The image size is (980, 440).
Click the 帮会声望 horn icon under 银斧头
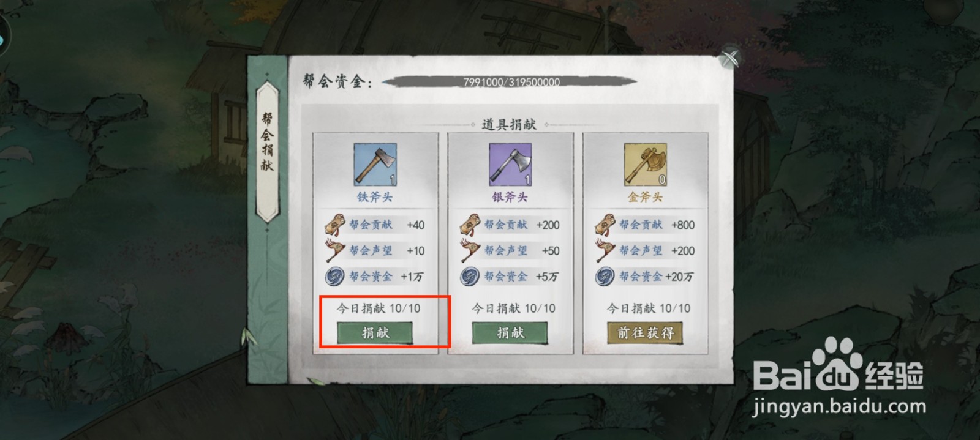pyautogui.click(x=470, y=250)
